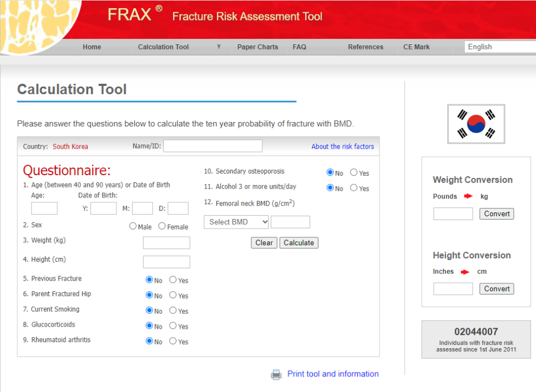Image resolution: width=536 pixels, height=392 pixels.
Task: Click the South Korea country name
Action: (x=70, y=146)
